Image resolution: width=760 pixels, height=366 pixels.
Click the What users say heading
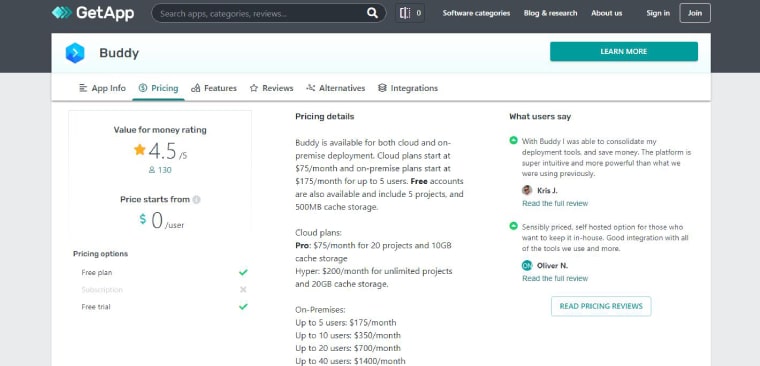(x=540, y=116)
